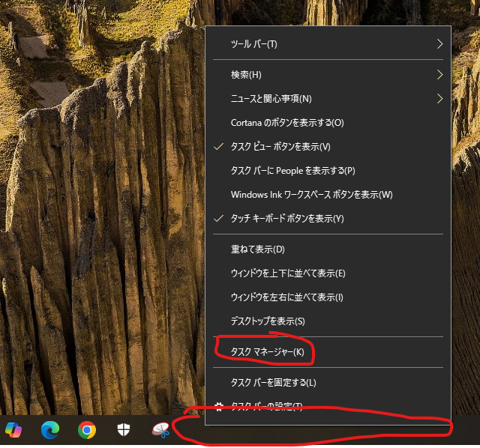Enable Cortana のボタンを表示する(O)
Image resolution: width=480 pixels, height=448 pixels.
[x=328, y=123]
